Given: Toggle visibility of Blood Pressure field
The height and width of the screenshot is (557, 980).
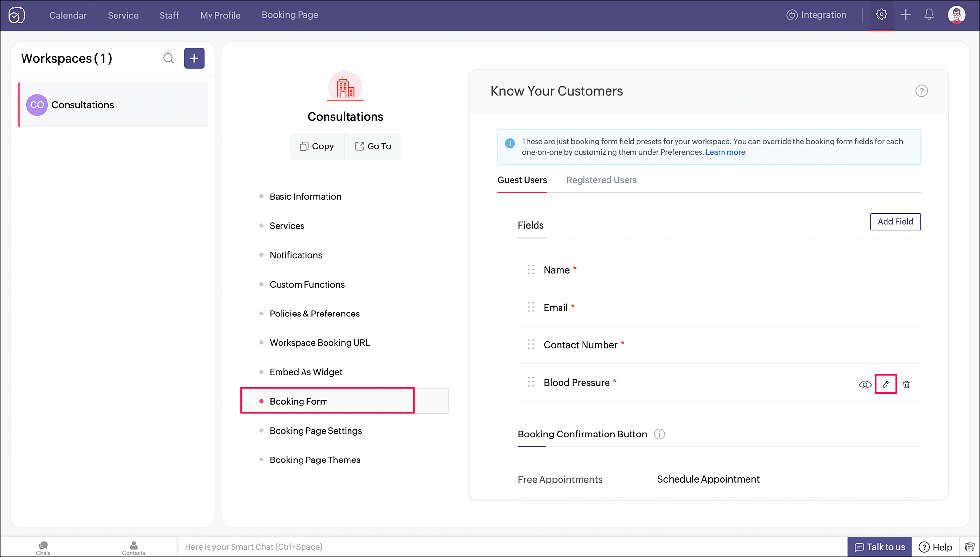Looking at the screenshot, I should pyautogui.click(x=864, y=385).
